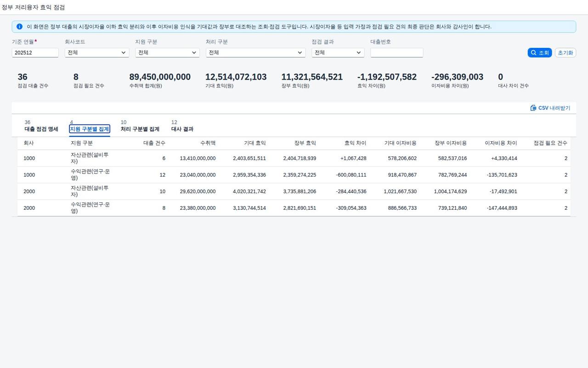This screenshot has width=588, height=368.
Task: Click the 지원 구분 column header in the table
Action: [82, 143]
